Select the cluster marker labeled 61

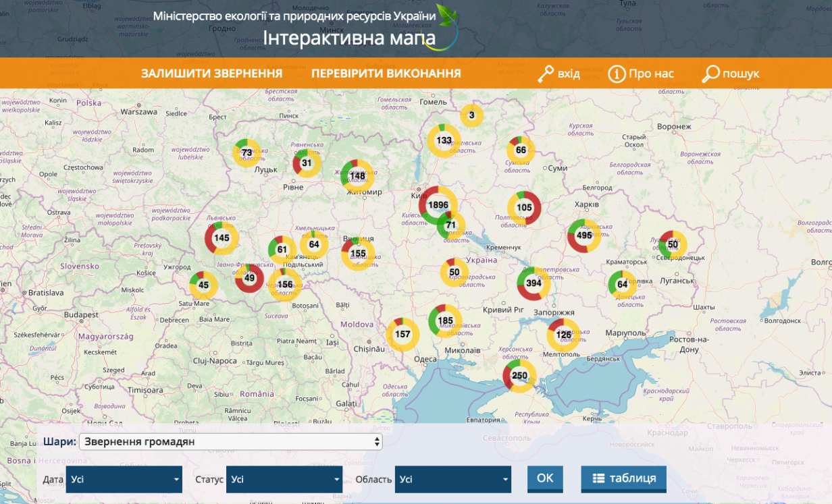pyautogui.click(x=282, y=250)
